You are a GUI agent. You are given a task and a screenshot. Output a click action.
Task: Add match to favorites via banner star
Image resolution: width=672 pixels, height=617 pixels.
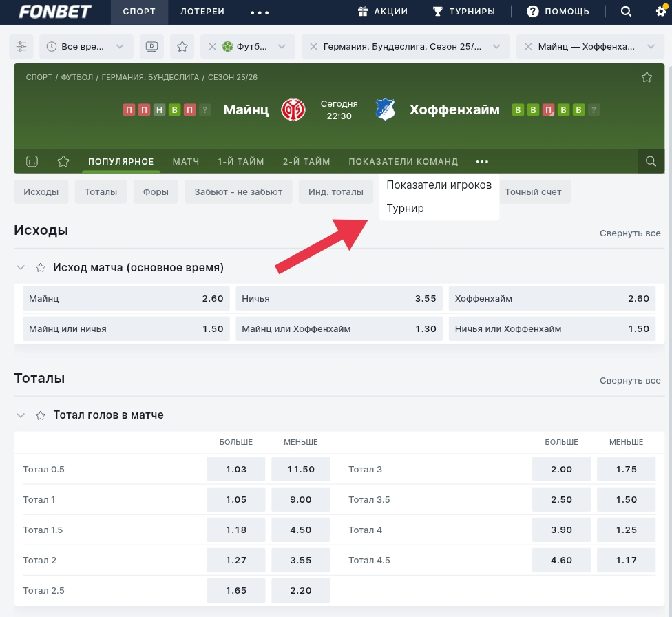647,77
